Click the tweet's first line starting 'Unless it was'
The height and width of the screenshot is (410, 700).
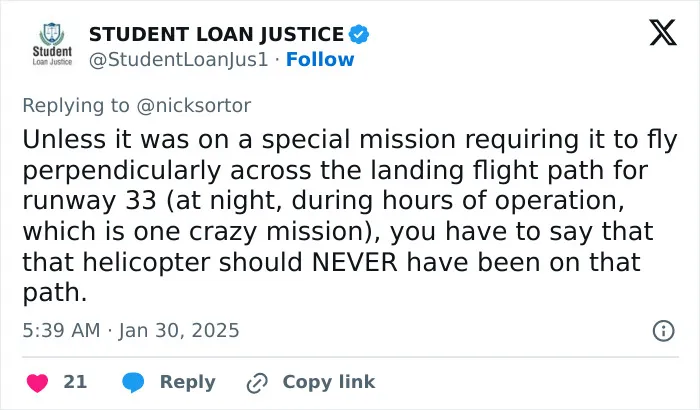coord(350,140)
